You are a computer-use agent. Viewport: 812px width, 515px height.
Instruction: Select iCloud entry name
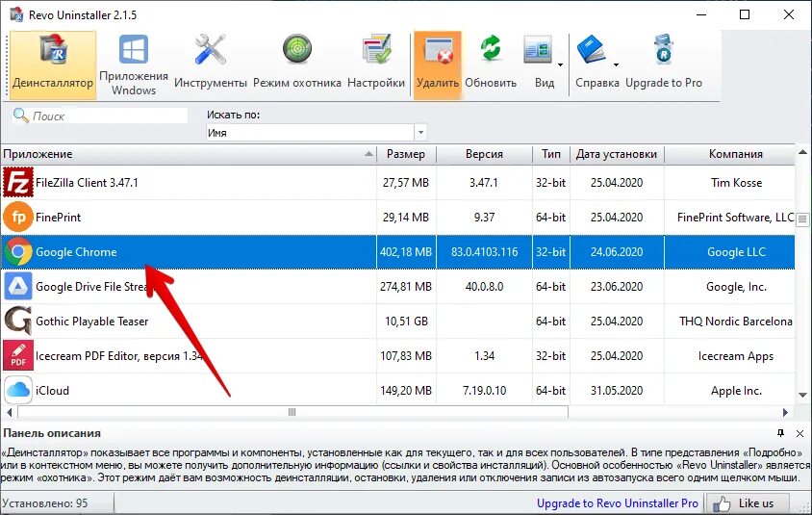[52, 391]
